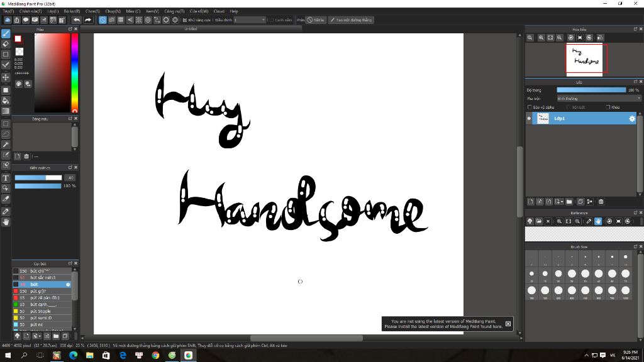Delete the layer with trash icon
Viewport: 644px width, 362px height.
601,202
